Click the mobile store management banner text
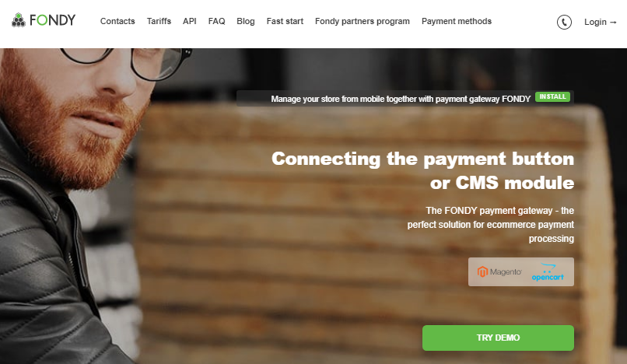Viewport: 627px width, 364px height. coord(401,99)
